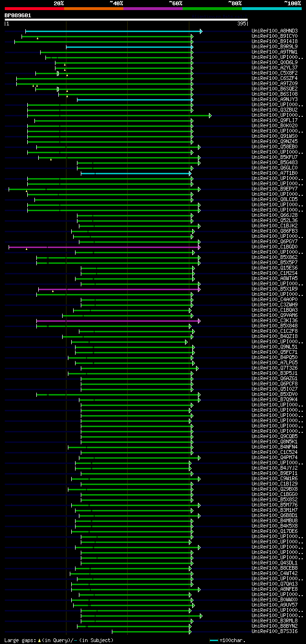Select the UniRef100_B6SQE2 label
This screenshot has height=644, width=306.
(274, 89)
